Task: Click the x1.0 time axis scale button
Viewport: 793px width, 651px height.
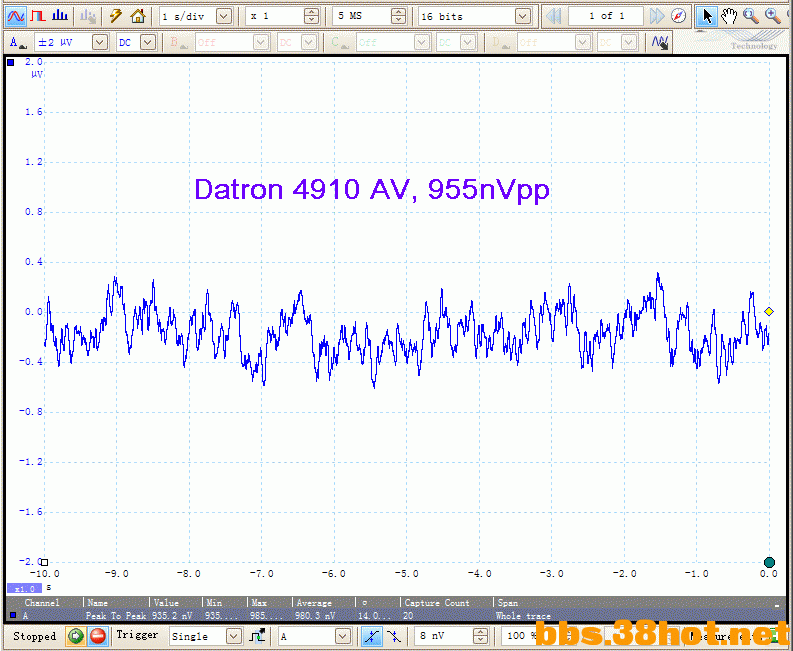Action: click(x=24, y=589)
